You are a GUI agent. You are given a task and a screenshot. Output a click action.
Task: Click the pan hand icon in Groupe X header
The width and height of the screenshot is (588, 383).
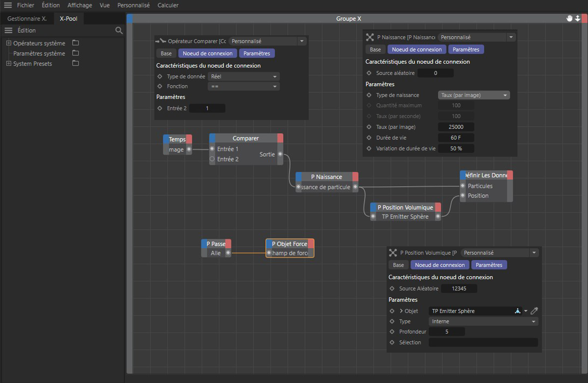click(569, 18)
